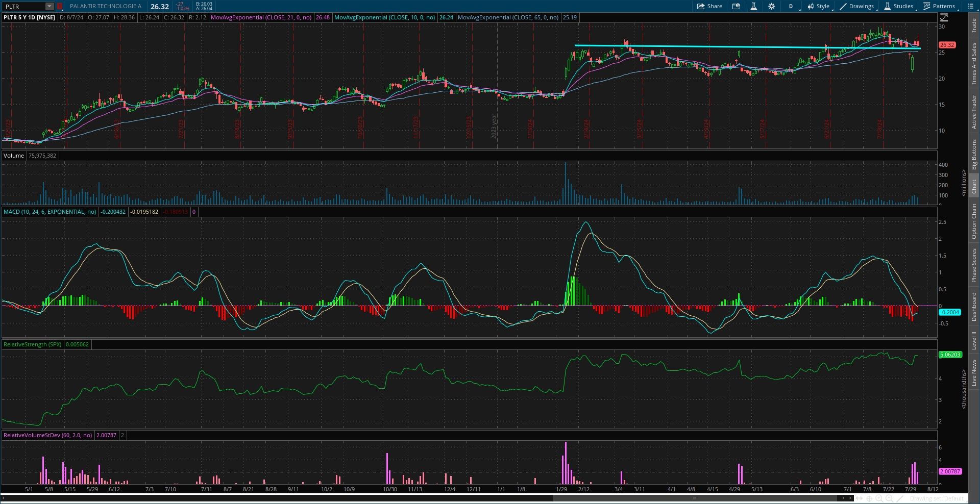
Task: Click the RelativeStrength (SPX) study label
Action: 33,344
